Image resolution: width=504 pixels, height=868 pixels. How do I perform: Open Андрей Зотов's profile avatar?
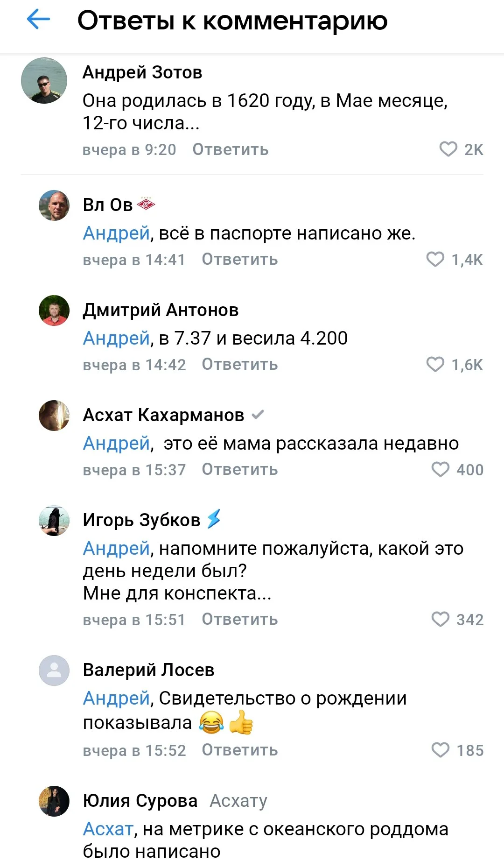[x=44, y=80]
